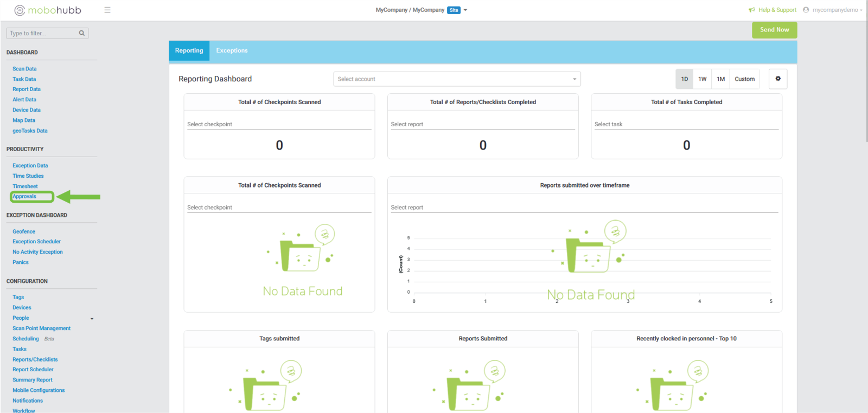Click the Send Now button
This screenshot has width=868, height=413.
pos(774,30)
